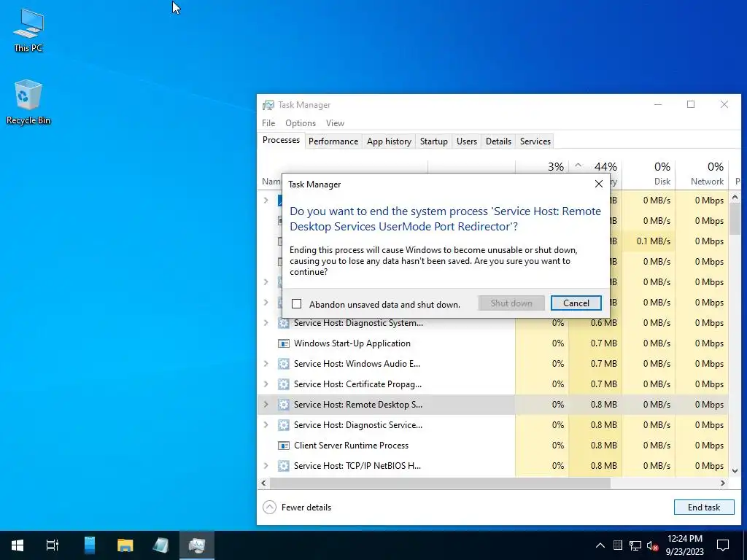Open File Explorer from the taskbar
The width and height of the screenshot is (747, 560).
click(x=125, y=545)
